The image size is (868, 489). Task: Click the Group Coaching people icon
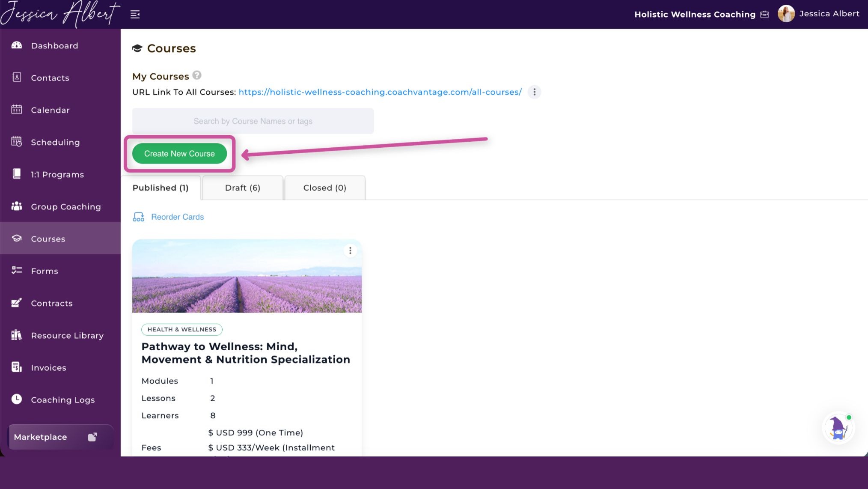[x=17, y=206]
